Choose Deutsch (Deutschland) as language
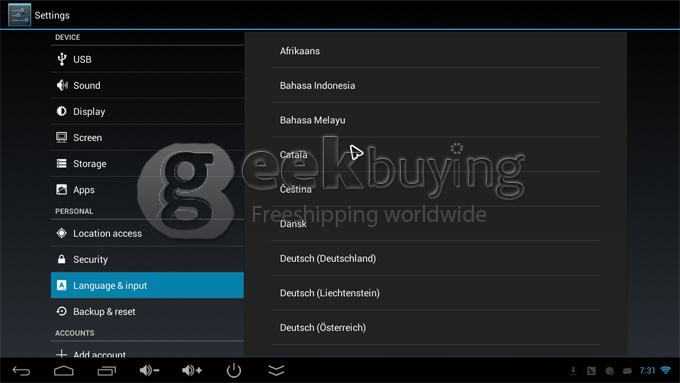Viewport: 680px width, 383px height. 435,259
